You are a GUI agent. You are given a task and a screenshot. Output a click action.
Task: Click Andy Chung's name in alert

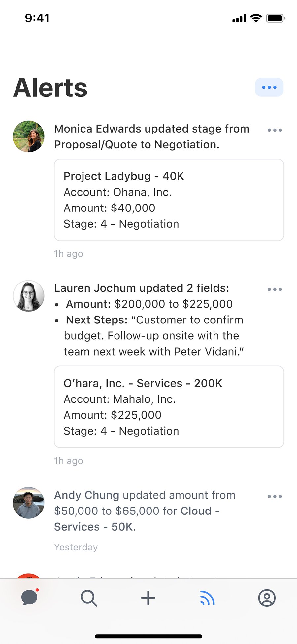coord(86,495)
